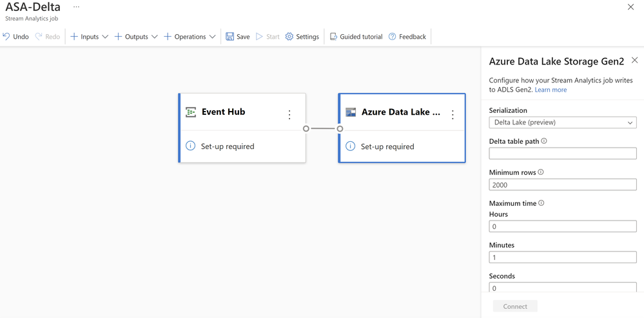Screen dimensions: 644x318
Task: Close the Azure Data Lake Storage Gen2 panel
Action: [634, 61]
